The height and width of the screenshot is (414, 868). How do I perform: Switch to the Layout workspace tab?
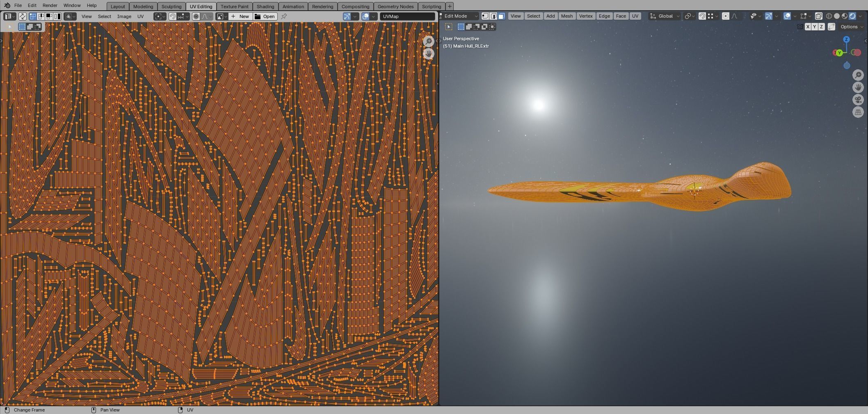[x=118, y=7]
